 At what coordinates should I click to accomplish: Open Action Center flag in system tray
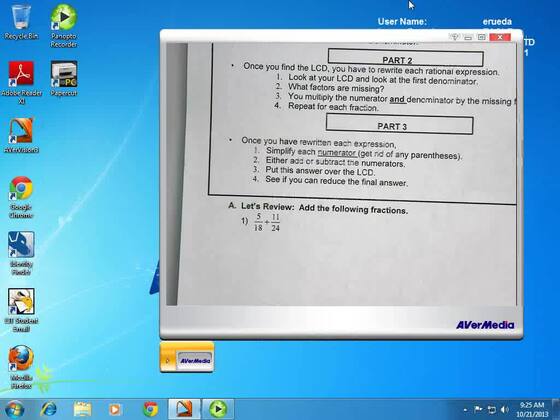click(x=478, y=409)
